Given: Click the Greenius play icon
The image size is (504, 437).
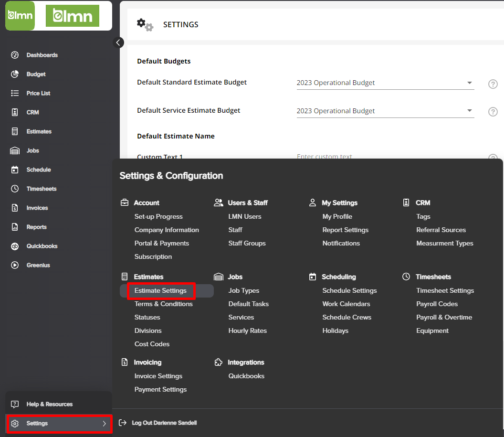Looking at the screenshot, I should [x=15, y=265].
